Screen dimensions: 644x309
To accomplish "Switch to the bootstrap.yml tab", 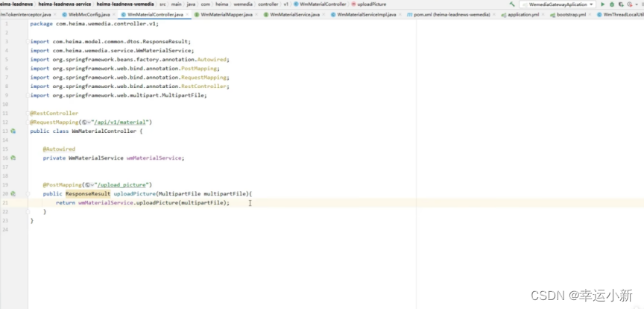I will (x=571, y=14).
